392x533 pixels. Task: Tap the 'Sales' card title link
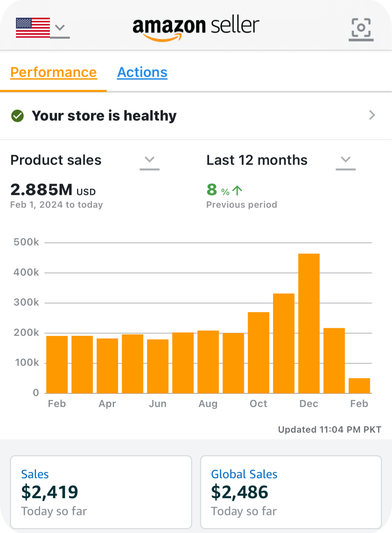coord(35,474)
